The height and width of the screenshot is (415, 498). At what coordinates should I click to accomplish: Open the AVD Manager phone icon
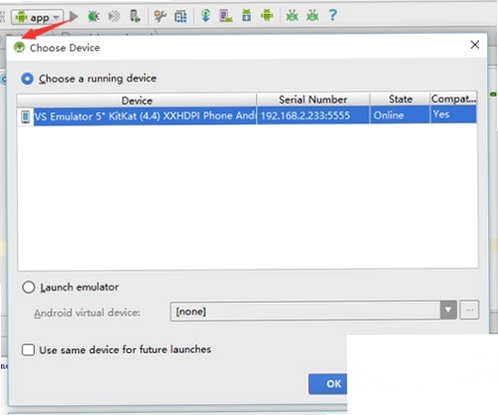click(x=226, y=16)
